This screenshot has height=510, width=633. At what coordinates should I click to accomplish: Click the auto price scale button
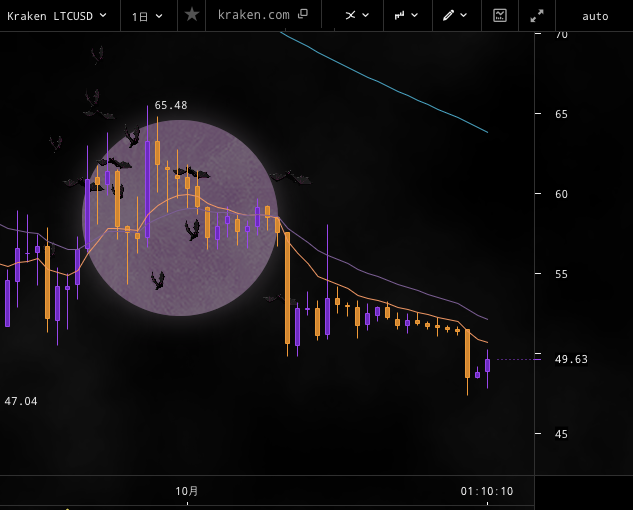pyautogui.click(x=595, y=16)
